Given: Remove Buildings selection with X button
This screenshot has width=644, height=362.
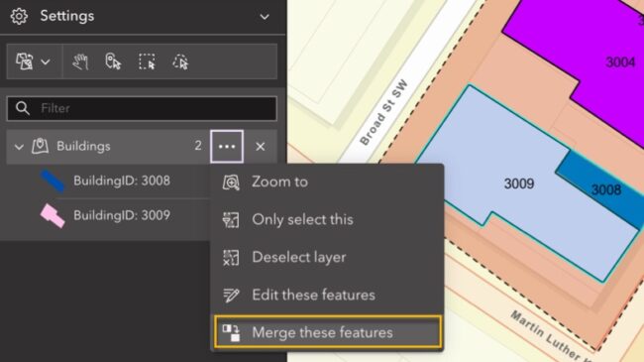Looking at the screenshot, I should pos(260,147).
